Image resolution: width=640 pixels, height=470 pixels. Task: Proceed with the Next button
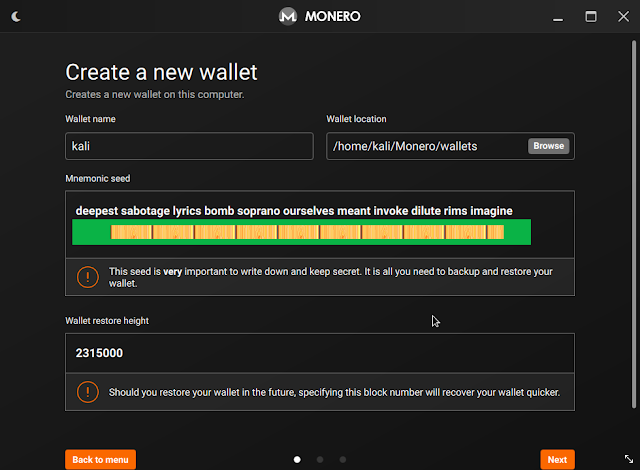click(x=557, y=460)
